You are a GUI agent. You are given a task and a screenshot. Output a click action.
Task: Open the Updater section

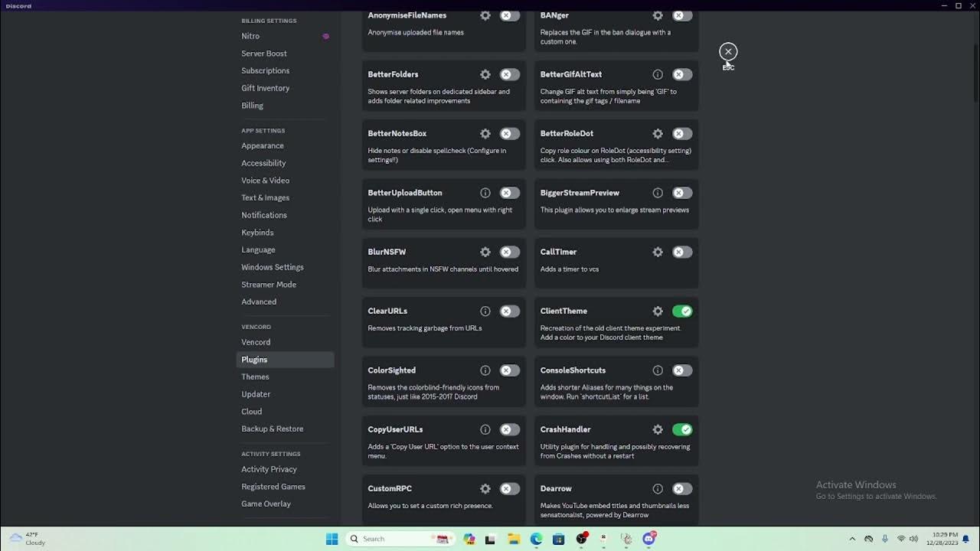[x=285, y=394]
